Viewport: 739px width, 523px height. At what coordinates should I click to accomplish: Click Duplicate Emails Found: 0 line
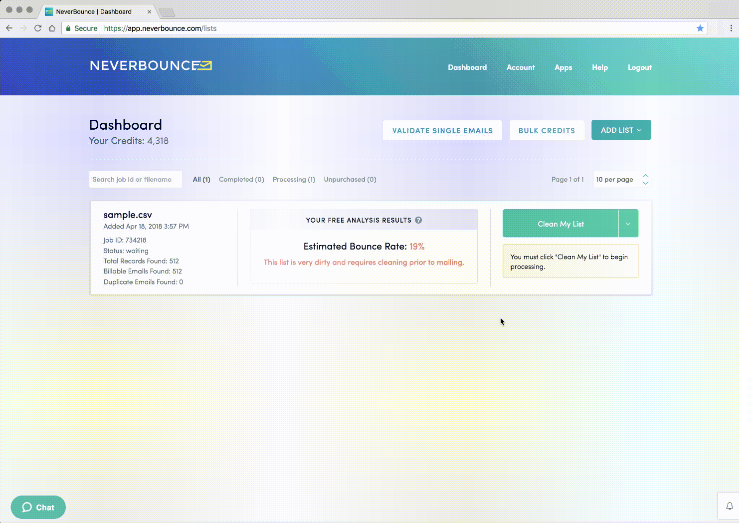pos(143,282)
